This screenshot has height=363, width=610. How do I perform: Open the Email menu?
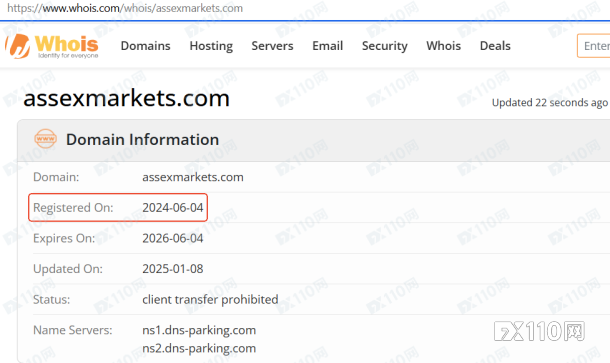click(328, 46)
